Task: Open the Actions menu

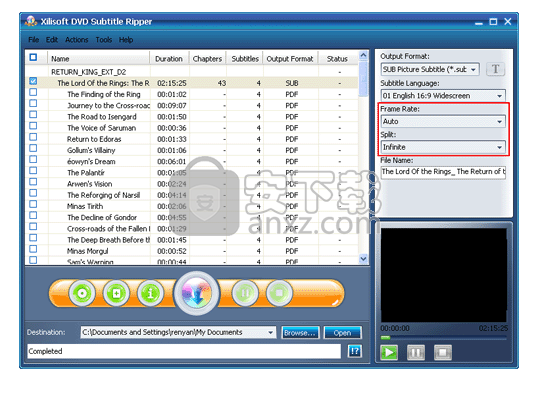Action: pyautogui.click(x=77, y=40)
